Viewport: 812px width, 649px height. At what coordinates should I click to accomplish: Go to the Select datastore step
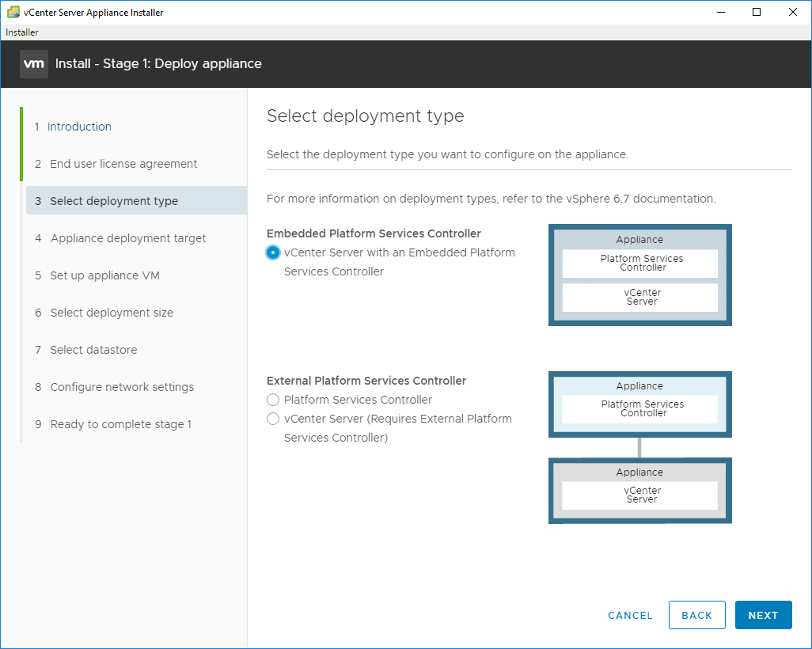[x=93, y=350]
